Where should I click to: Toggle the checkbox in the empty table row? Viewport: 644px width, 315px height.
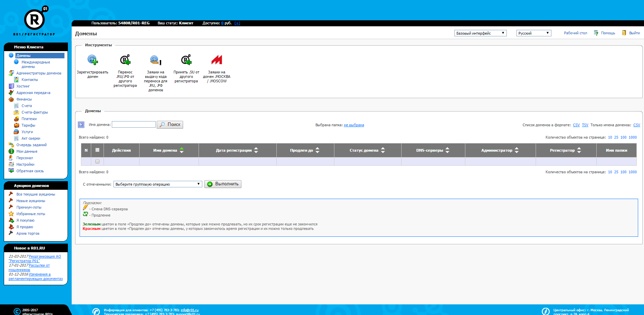97,161
